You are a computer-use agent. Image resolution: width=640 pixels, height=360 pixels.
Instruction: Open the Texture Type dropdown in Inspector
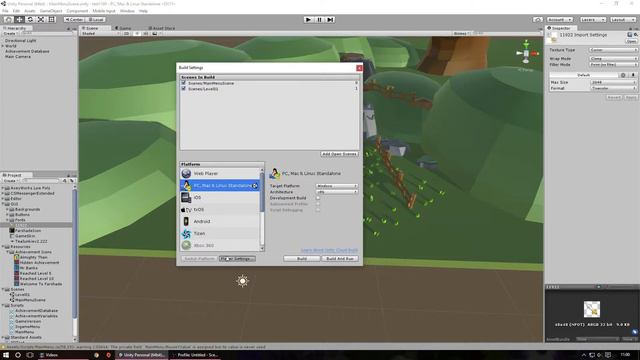click(613, 50)
